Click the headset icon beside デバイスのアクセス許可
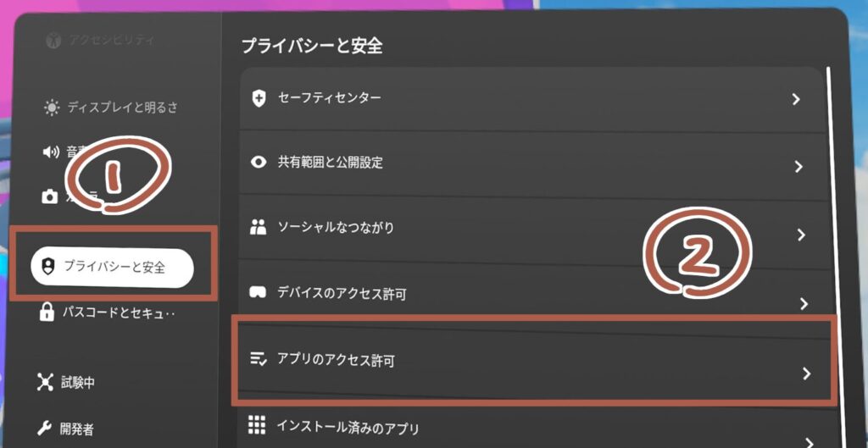Screen dimensions: 868x448 point(257,292)
